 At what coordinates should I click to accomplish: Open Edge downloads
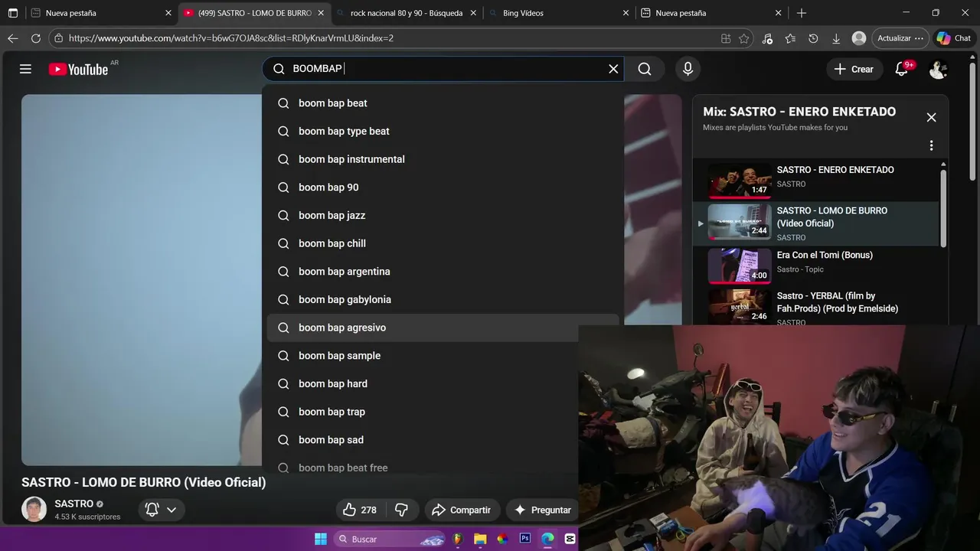pos(836,38)
